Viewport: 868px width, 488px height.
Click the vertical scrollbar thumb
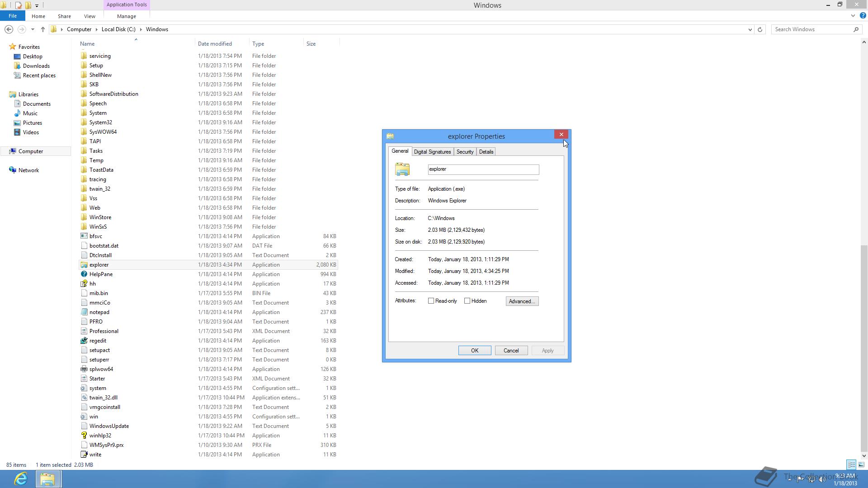[864, 348]
